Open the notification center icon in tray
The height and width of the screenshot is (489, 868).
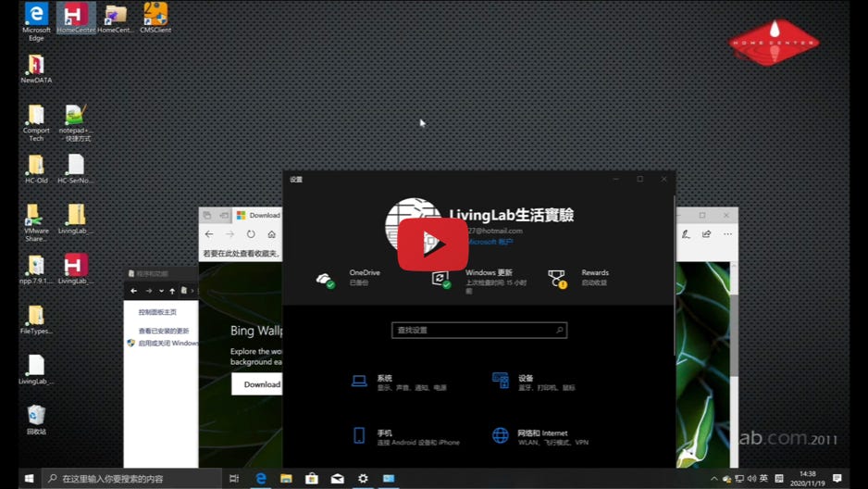[x=837, y=479]
